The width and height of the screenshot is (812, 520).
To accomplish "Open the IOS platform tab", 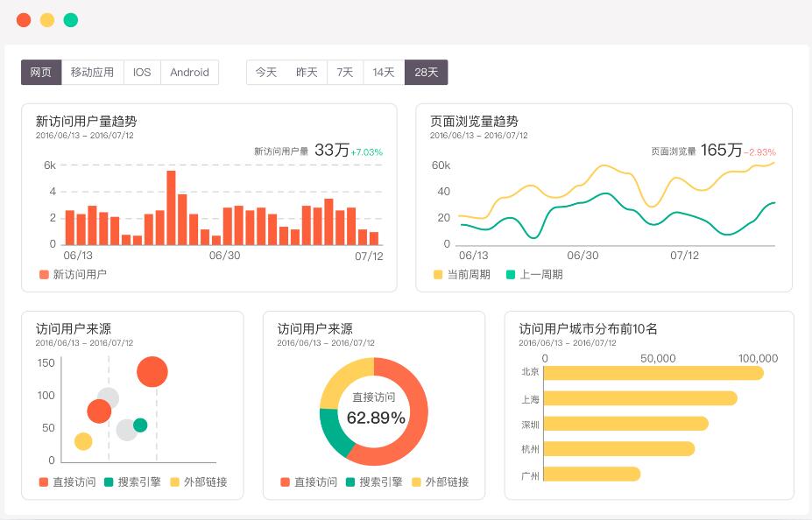I will [142, 73].
